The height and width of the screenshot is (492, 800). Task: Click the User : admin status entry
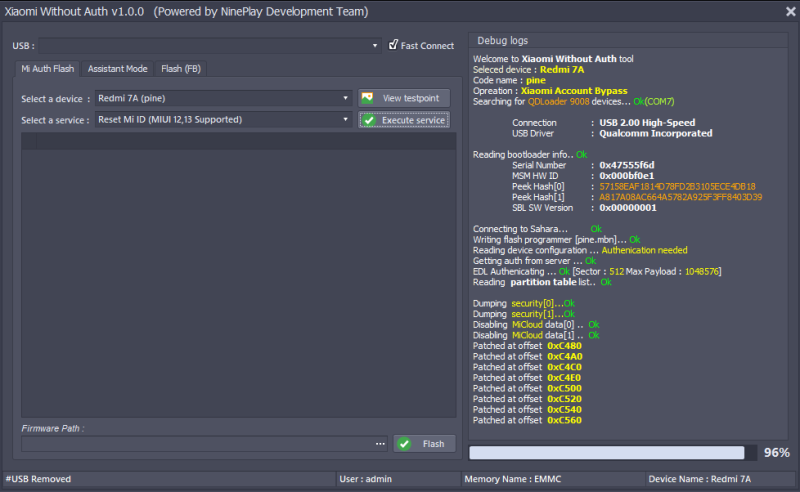pos(365,479)
